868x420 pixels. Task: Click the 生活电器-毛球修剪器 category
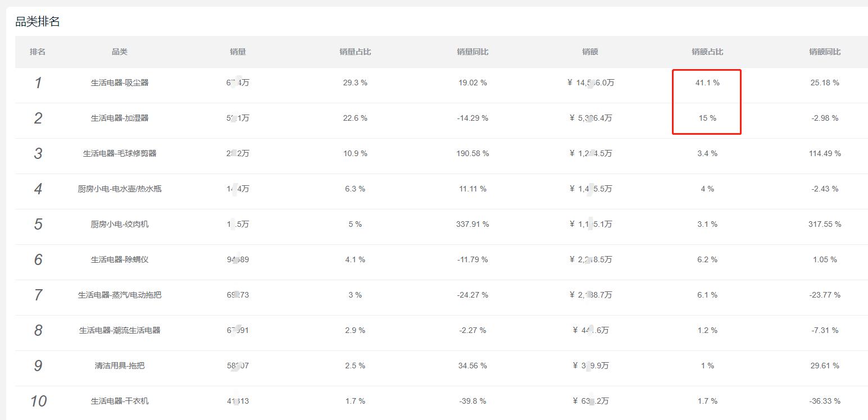click(x=120, y=153)
